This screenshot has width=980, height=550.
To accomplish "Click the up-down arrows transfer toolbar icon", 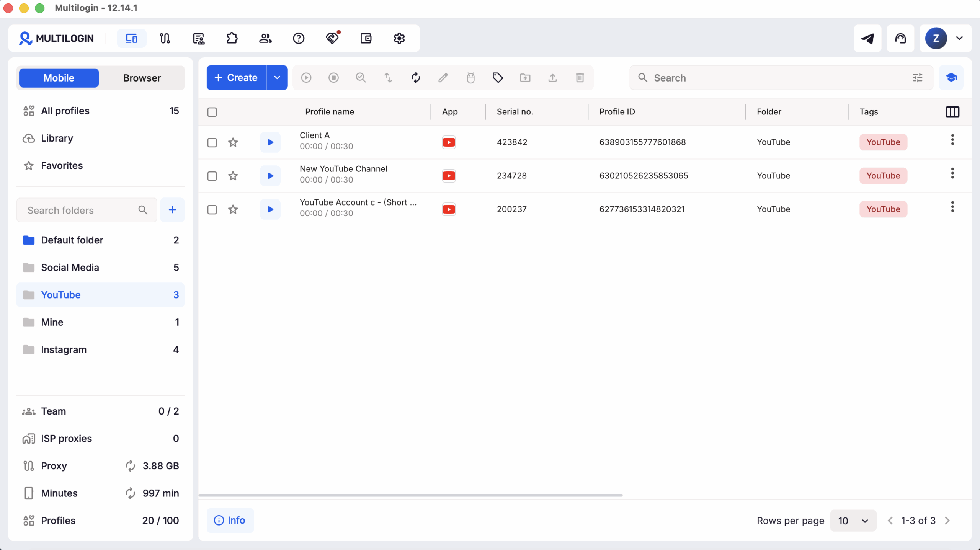I will [x=388, y=78].
